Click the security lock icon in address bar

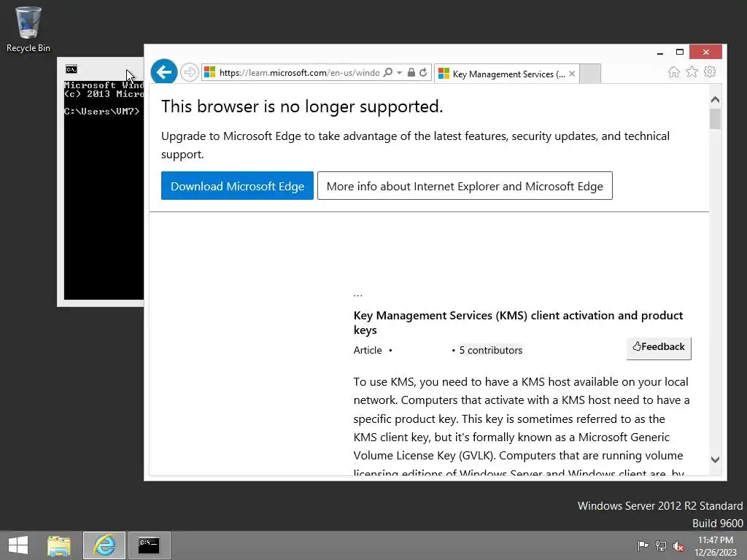pos(411,72)
